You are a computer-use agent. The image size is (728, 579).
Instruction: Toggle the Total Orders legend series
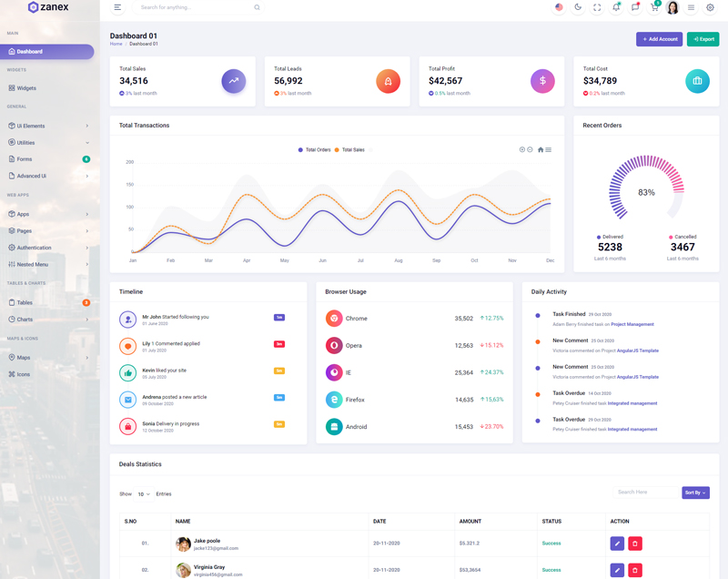click(x=314, y=149)
